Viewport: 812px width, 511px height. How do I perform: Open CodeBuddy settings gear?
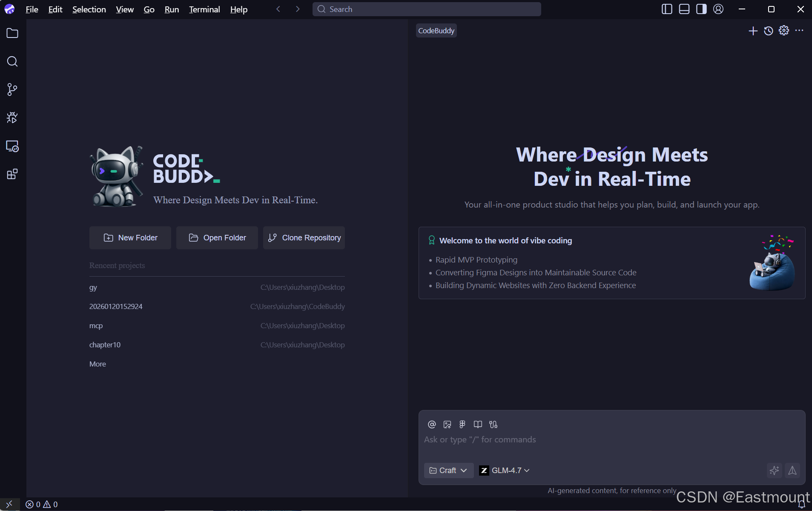[x=784, y=30]
